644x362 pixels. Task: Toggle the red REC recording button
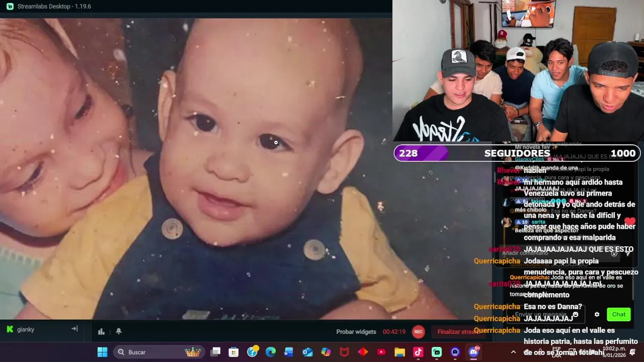418,332
